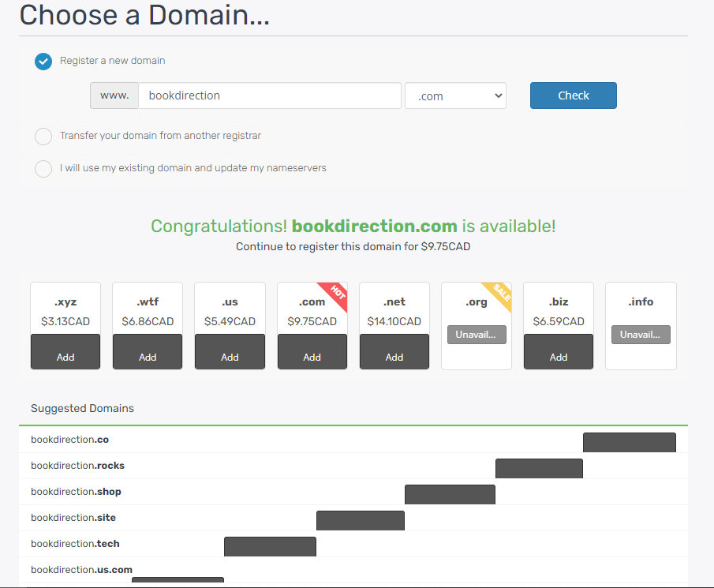The image size is (714, 588).
Task: Click the bookdirection.com availability link
Action: click(374, 226)
